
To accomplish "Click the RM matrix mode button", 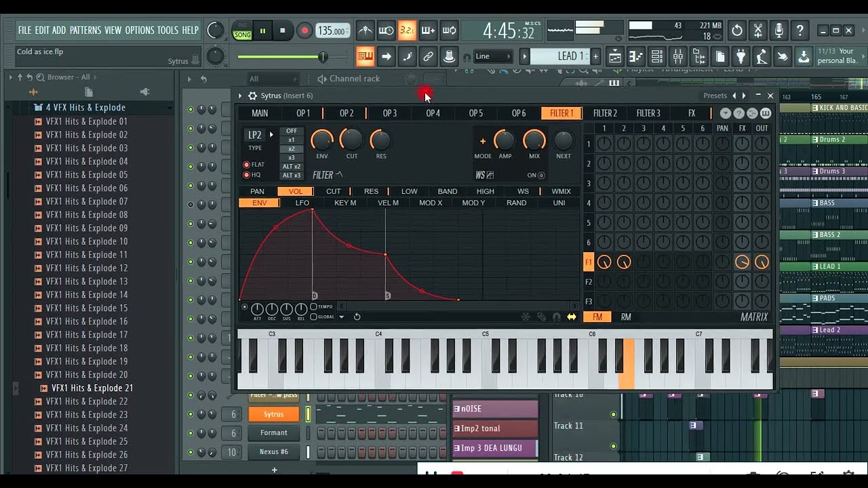I will [626, 317].
